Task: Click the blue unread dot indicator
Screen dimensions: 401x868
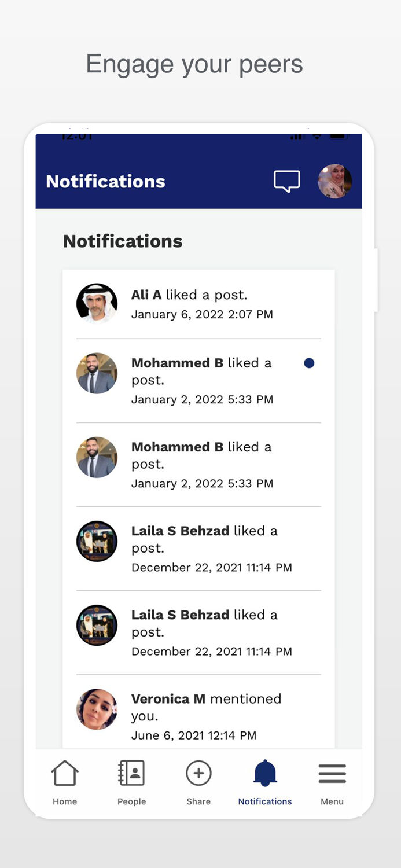Action: point(309,363)
